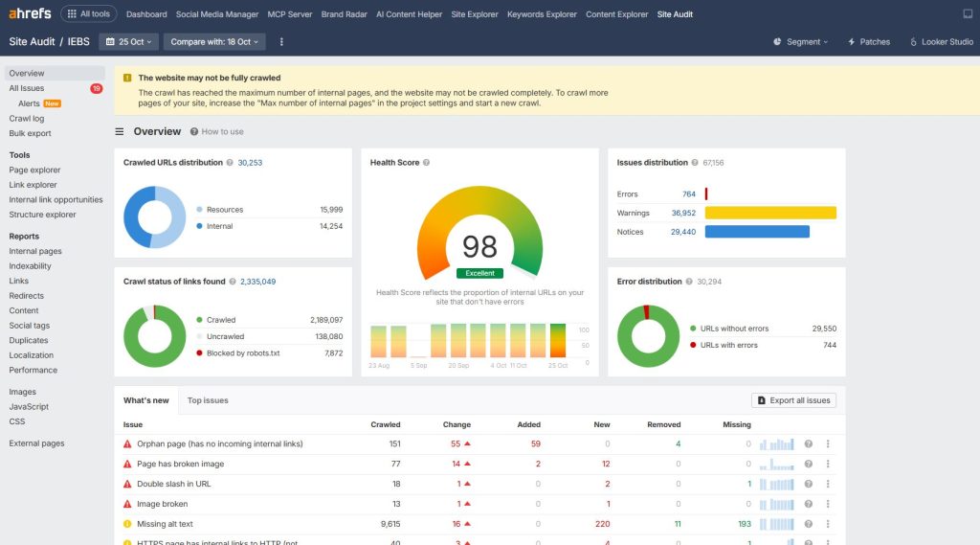
Task: Click help icon beside Issues distribution
Action: [695, 163]
